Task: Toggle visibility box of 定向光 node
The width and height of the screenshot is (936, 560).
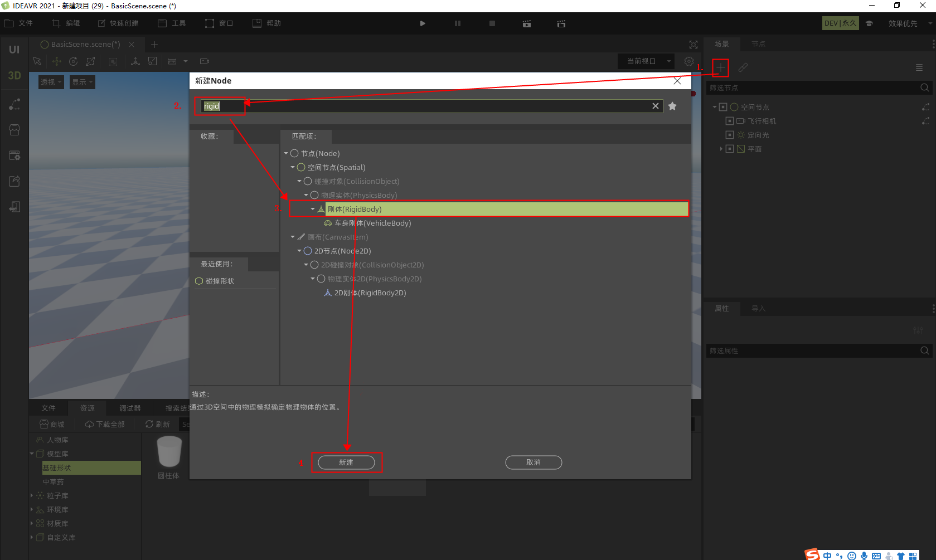Action: click(730, 135)
